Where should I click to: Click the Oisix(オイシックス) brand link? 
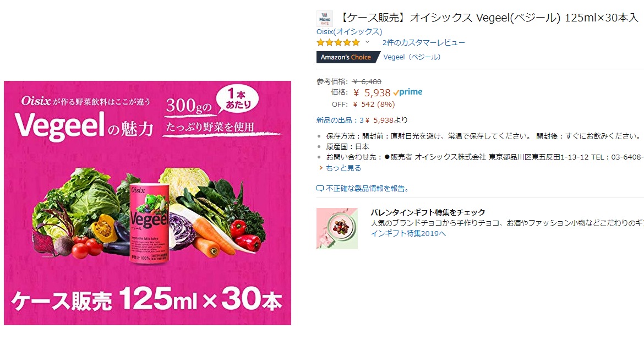click(349, 31)
